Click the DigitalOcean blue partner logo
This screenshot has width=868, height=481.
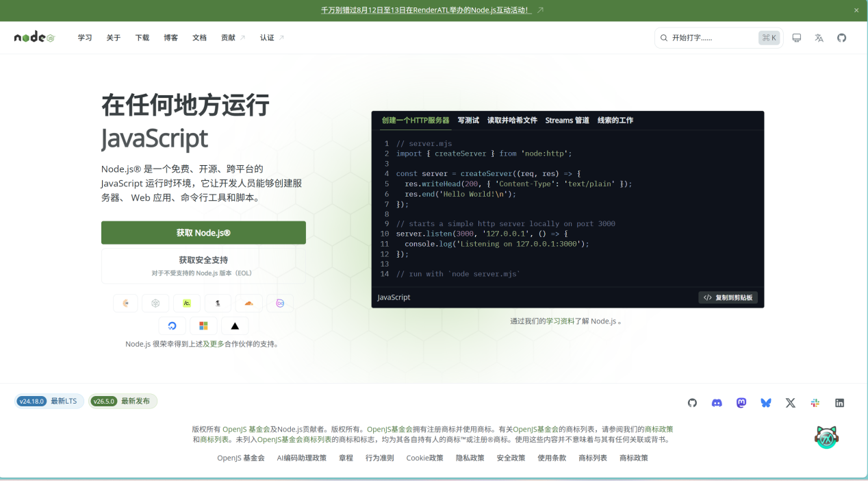(x=172, y=325)
